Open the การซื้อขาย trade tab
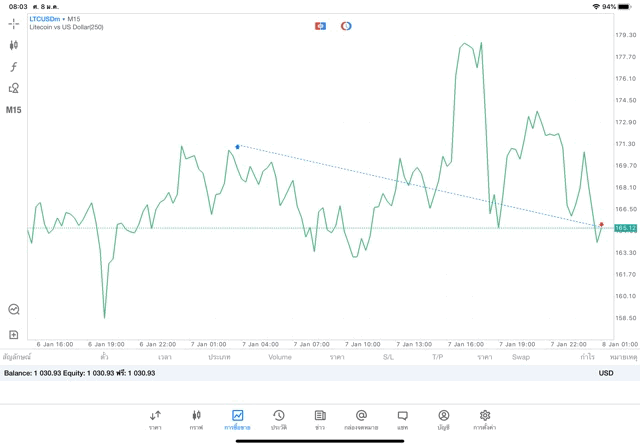The image size is (640, 447). click(237, 419)
